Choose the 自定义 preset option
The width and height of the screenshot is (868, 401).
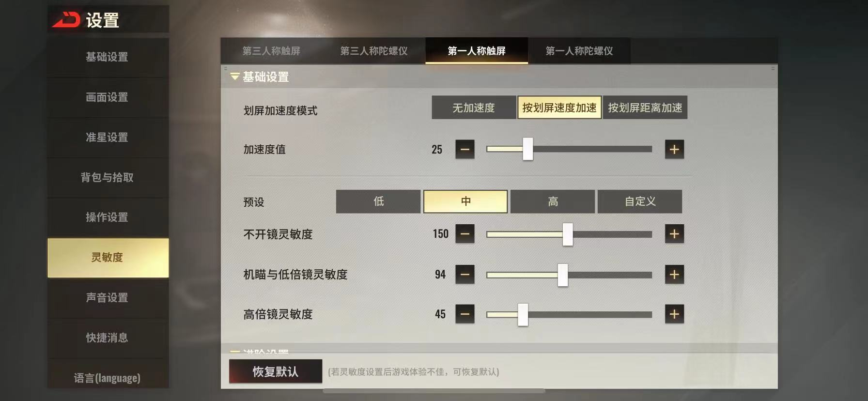[640, 201]
